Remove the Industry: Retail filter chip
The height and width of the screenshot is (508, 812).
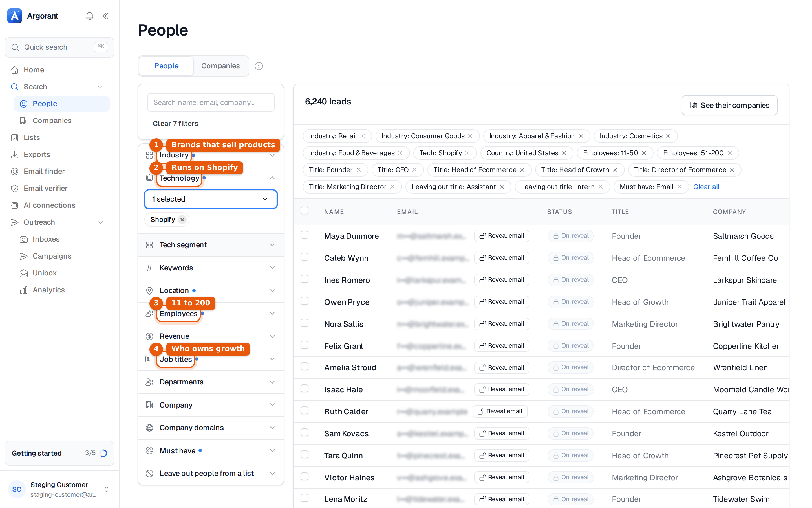point(363,136)
